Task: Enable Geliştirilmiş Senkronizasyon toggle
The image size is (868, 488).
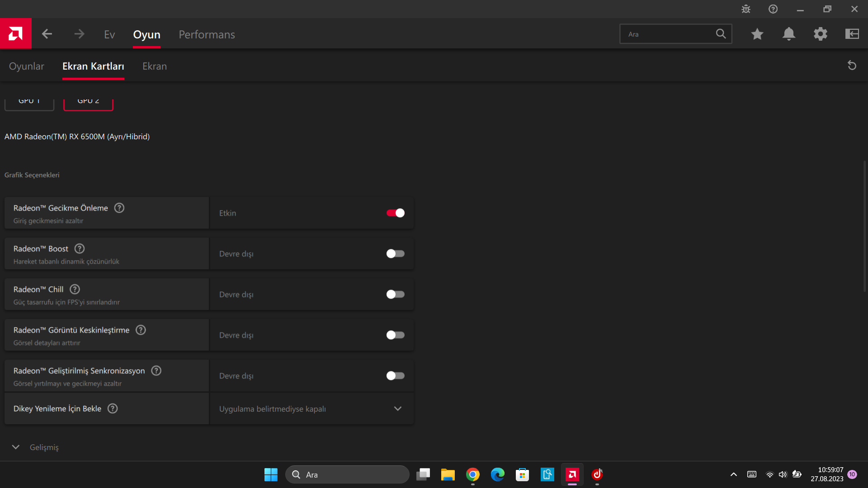Action: [396, 375]
